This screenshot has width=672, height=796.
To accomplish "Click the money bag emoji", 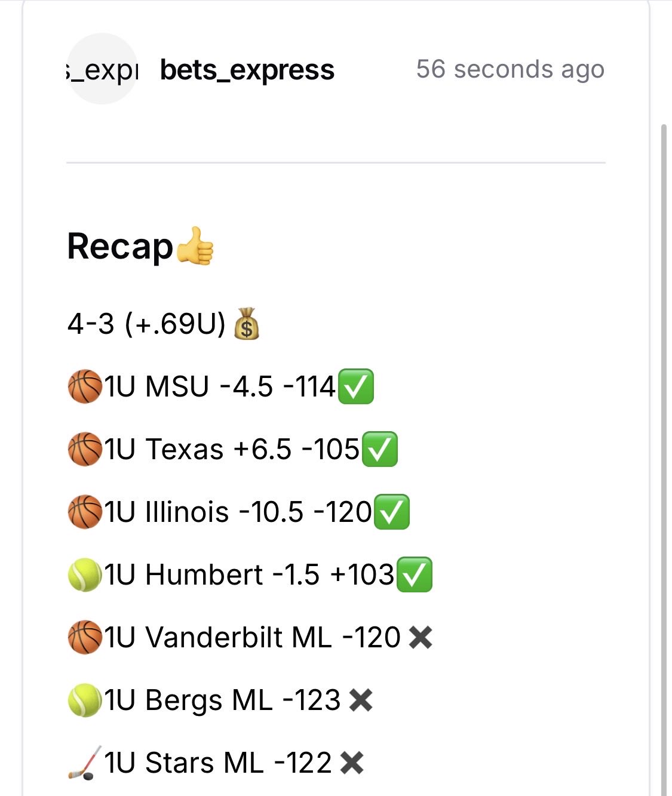I will click(x=246, y=324).
